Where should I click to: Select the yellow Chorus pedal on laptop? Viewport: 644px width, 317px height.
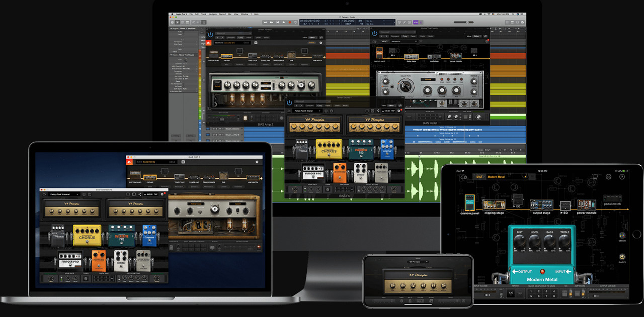coord(87,236)
